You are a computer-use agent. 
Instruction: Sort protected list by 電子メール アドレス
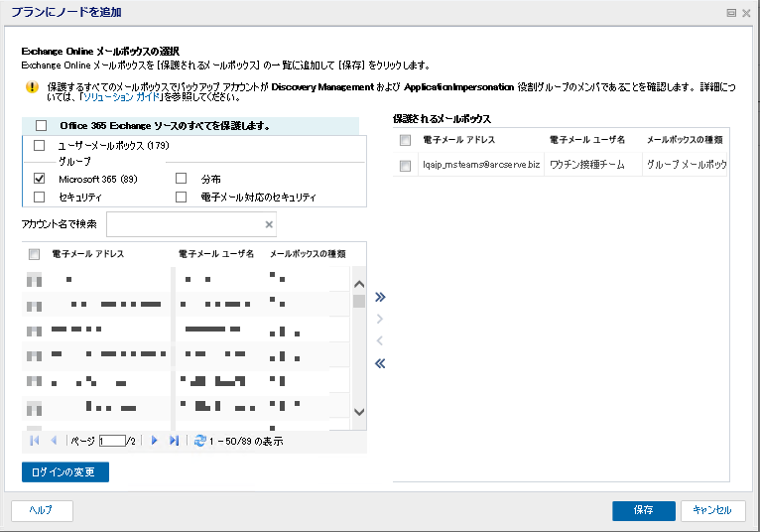pos(459,140)
